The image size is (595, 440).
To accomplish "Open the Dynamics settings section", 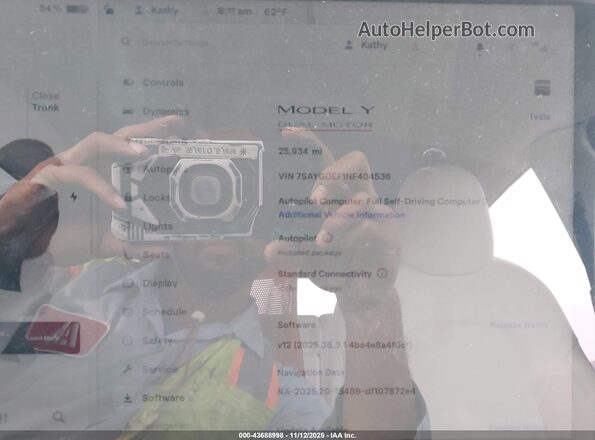I will coord(156,111).
